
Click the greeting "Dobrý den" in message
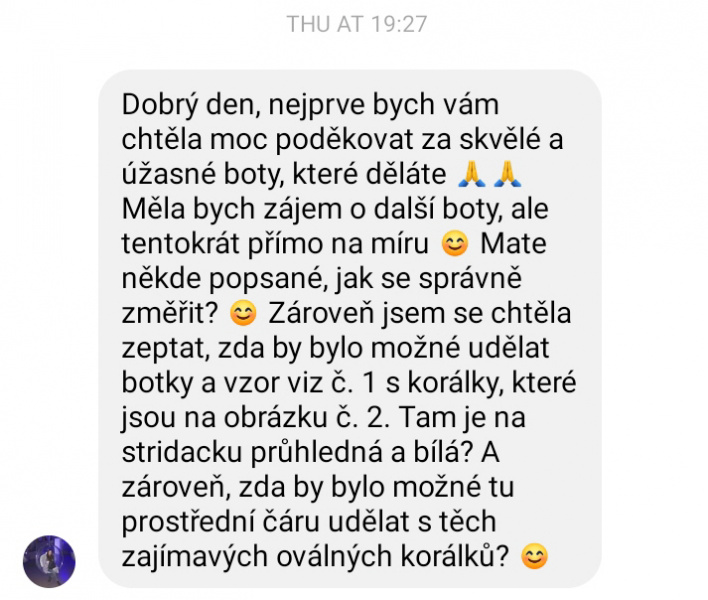pyautogui.click(x=190, y=105)
